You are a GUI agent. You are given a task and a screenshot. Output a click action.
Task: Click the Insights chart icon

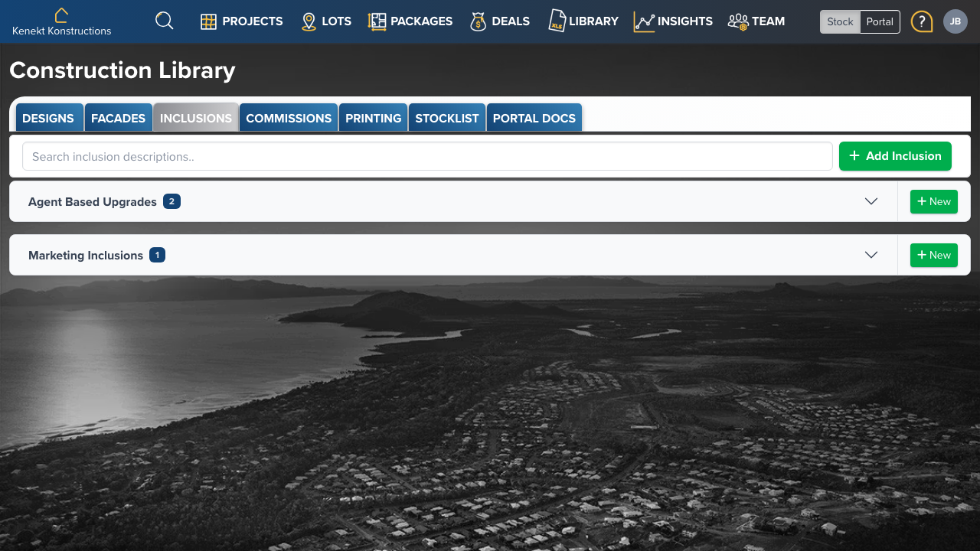click(644, 21)
